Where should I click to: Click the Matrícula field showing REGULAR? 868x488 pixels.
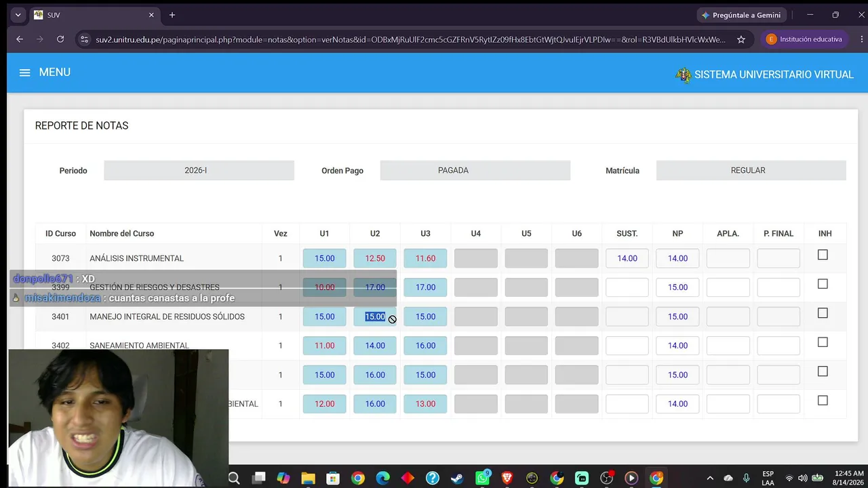coord(751,170)
